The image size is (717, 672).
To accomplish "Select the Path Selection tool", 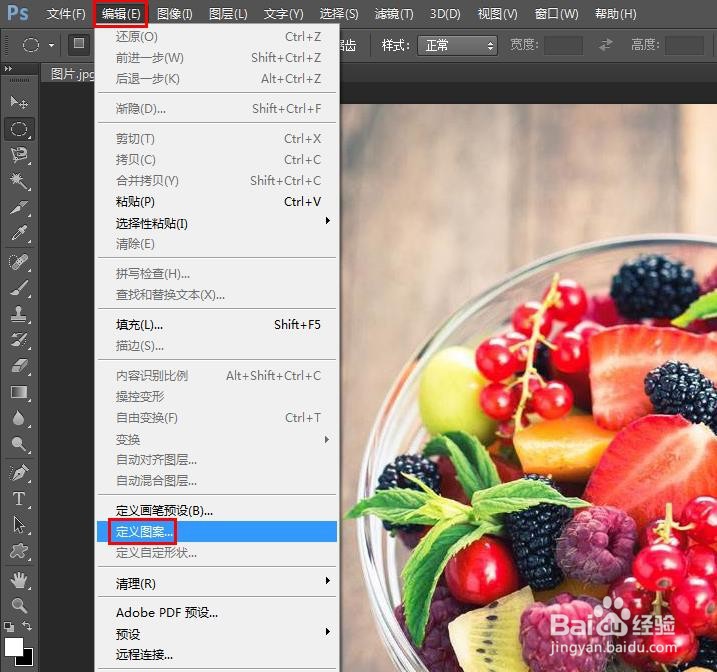I will click(19, 525).
